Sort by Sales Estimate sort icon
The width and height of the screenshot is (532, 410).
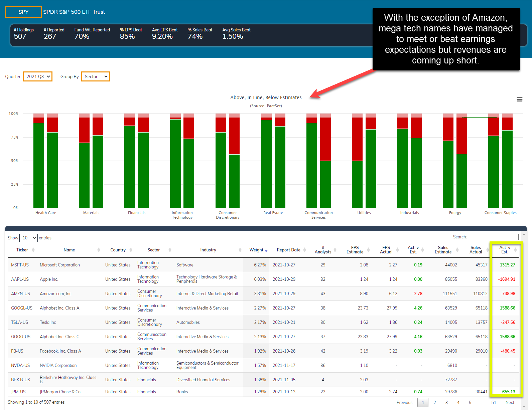pos(457,250)
